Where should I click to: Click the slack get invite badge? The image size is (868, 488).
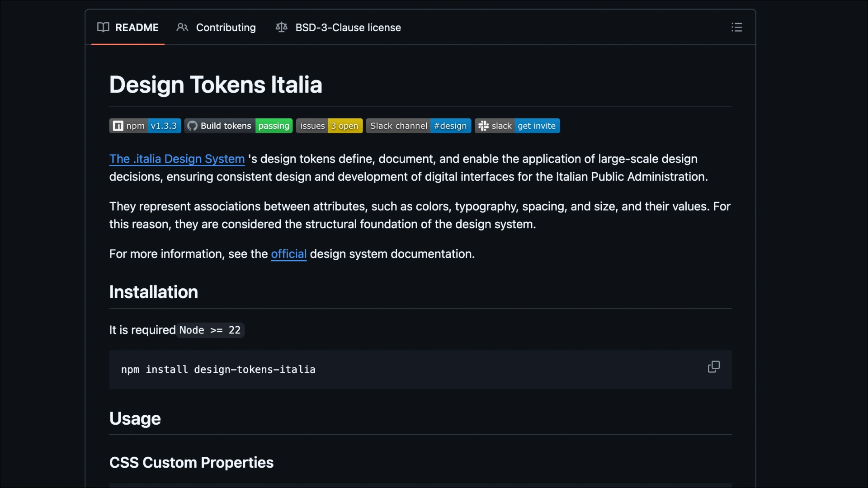[x=517, y=126]
